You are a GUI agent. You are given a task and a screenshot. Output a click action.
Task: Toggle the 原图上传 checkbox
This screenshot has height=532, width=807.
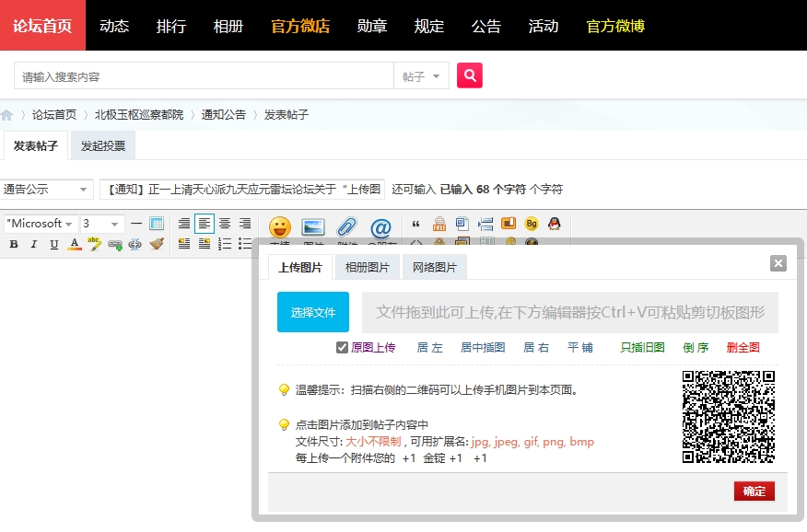(x=342, y=348)
